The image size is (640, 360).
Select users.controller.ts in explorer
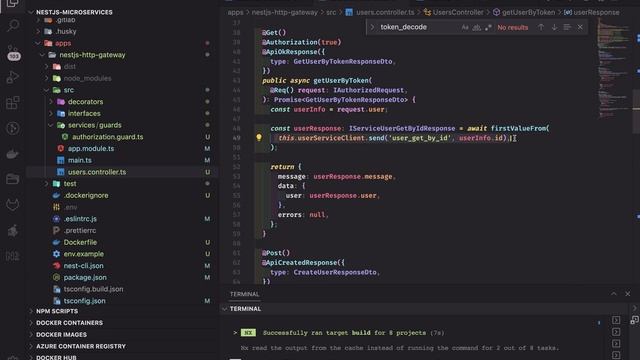coord(97,172)
